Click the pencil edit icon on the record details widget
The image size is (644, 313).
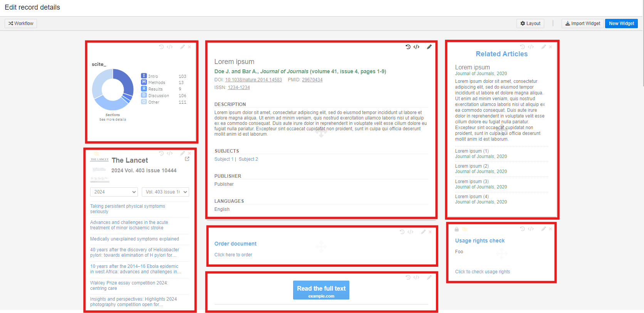429,47
